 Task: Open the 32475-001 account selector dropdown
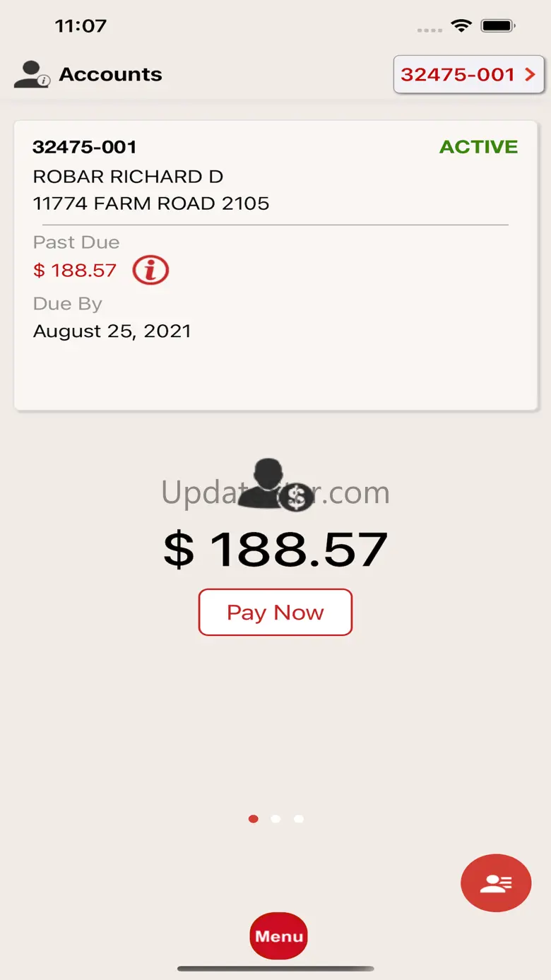pos(468,74)
